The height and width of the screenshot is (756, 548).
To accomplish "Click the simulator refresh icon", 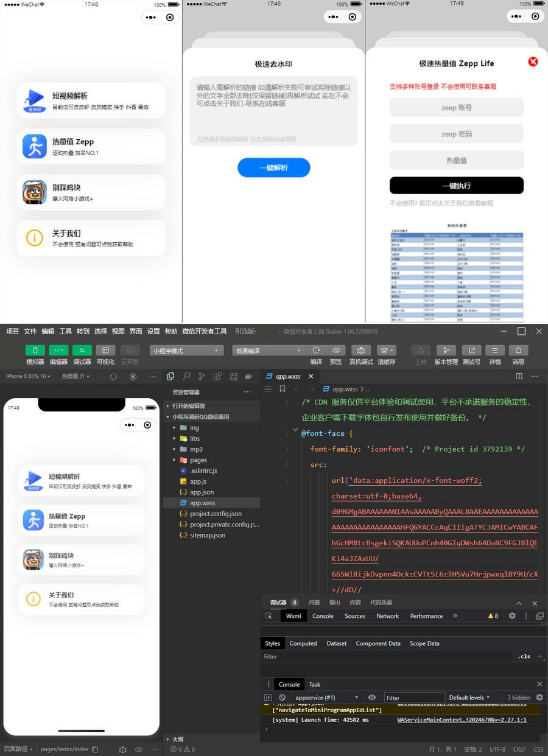I will point(113,376).
